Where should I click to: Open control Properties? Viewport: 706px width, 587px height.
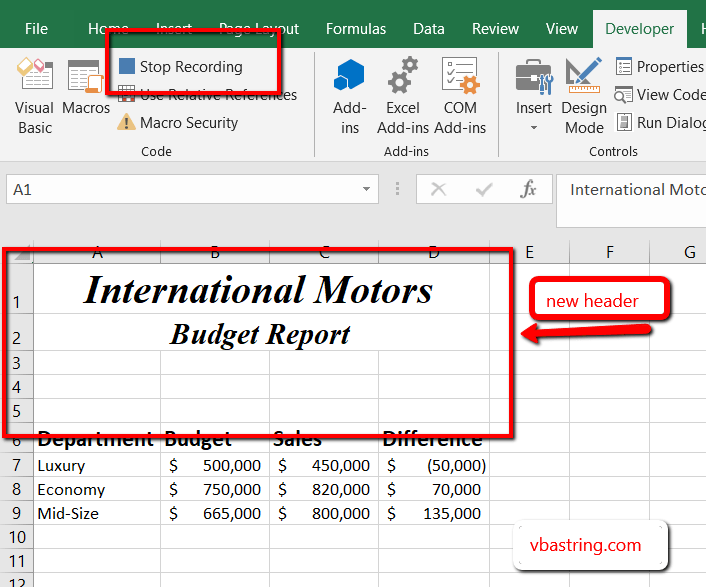[x=660, y=67]
